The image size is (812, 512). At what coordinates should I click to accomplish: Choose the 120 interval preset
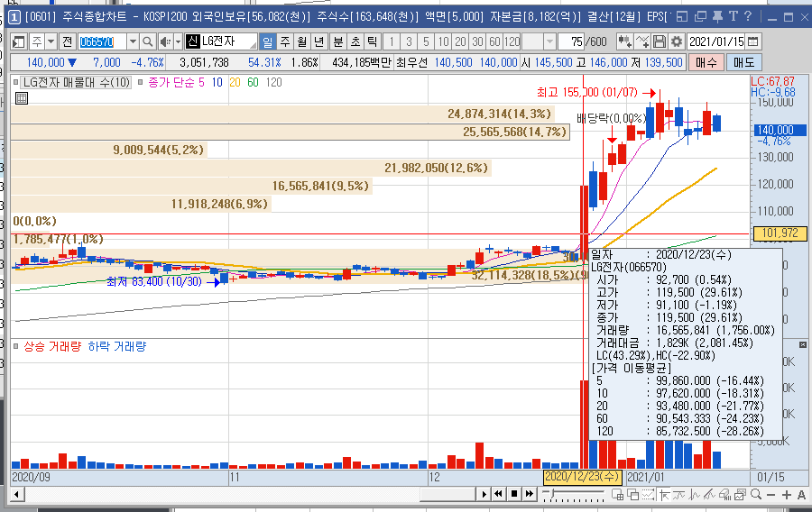pos(512,41)
